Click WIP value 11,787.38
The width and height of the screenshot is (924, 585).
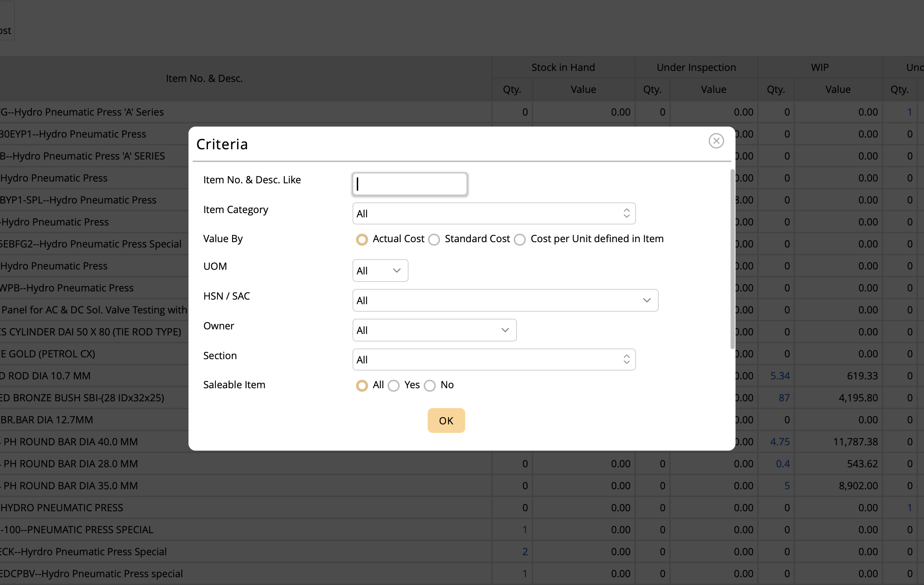(855, 442)
